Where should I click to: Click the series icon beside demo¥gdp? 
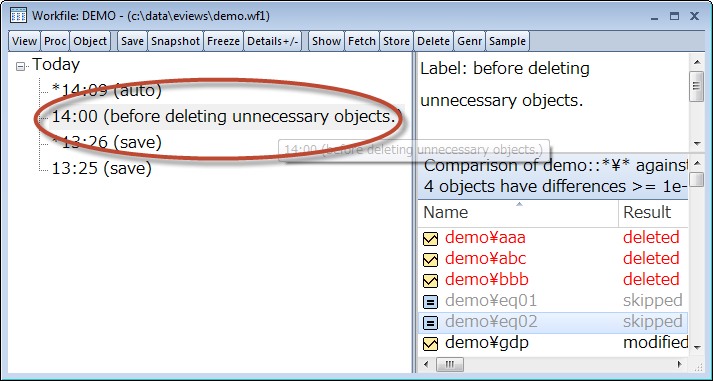coord(430,343)
